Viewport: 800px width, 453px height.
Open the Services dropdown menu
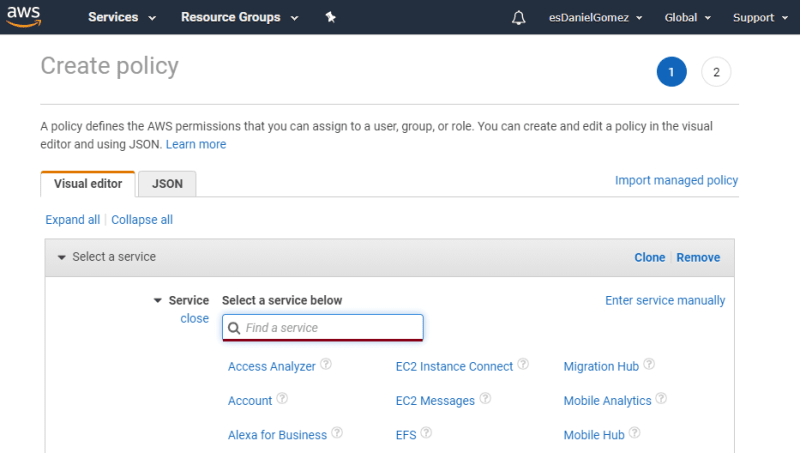pyautogui.click(x=122, y=17)
